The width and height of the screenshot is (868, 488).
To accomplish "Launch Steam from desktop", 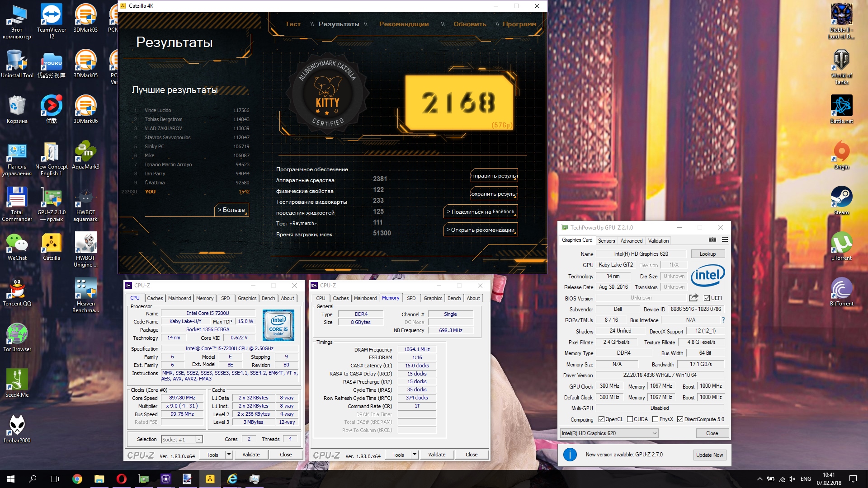I will (841, 201).
